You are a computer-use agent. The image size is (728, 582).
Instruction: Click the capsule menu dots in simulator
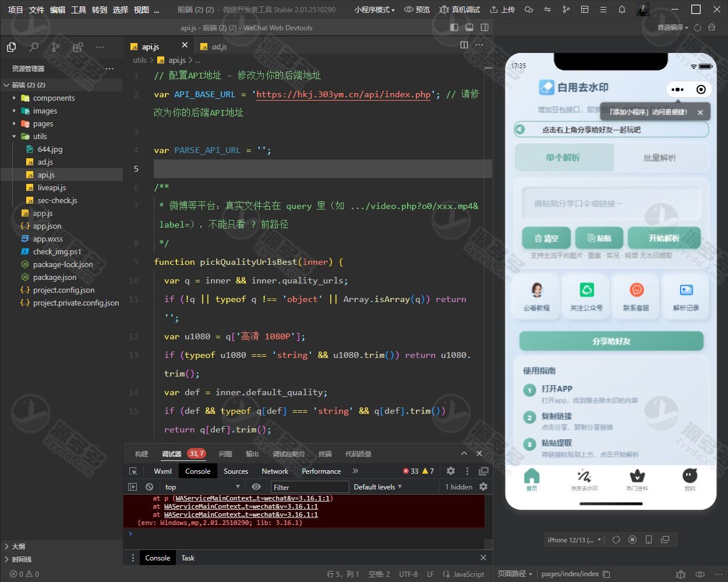coord(677,90)
